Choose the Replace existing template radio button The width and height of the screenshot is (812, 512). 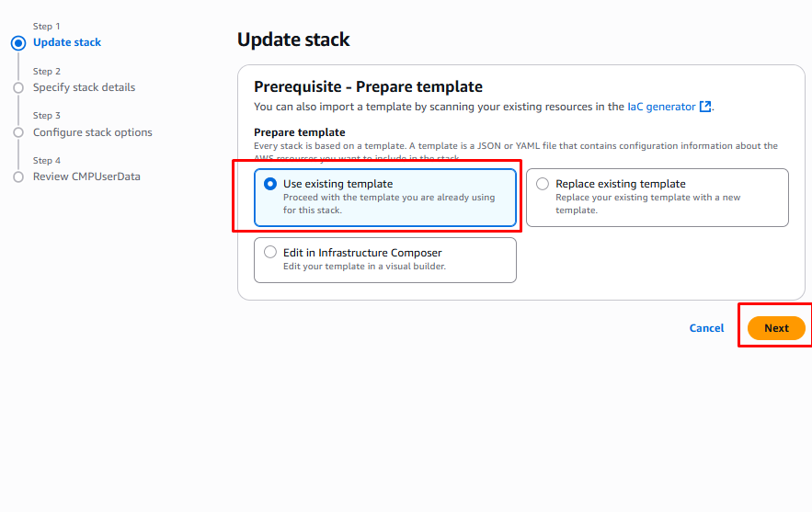(x=543, y=184)
